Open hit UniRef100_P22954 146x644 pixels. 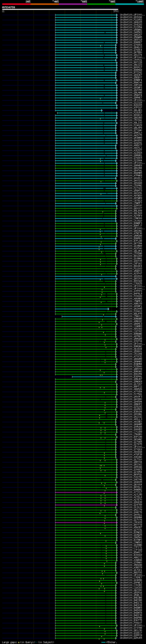(131, 27)
